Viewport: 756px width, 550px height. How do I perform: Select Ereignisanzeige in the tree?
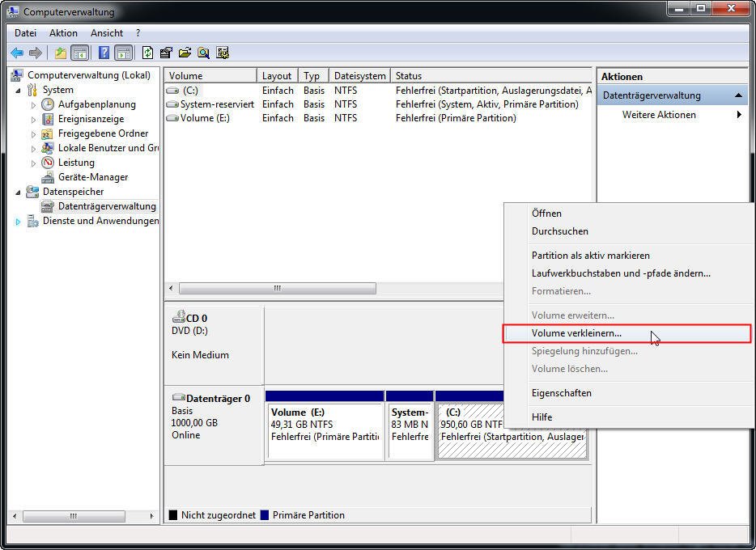tap(91, 119)
